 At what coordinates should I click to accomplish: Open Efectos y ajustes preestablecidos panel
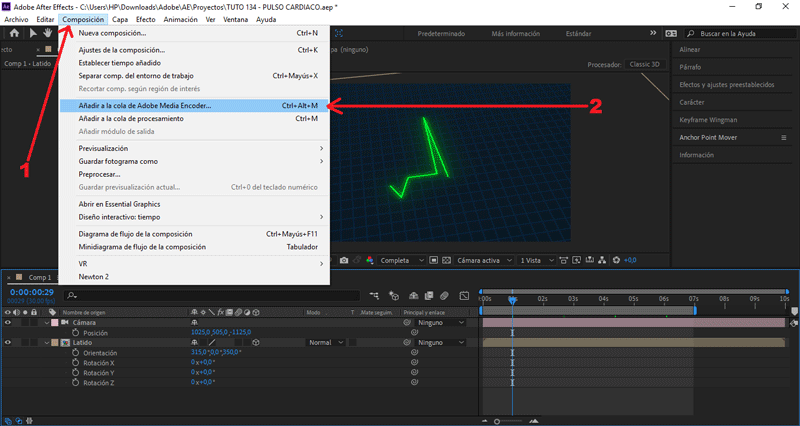point(727,85)
